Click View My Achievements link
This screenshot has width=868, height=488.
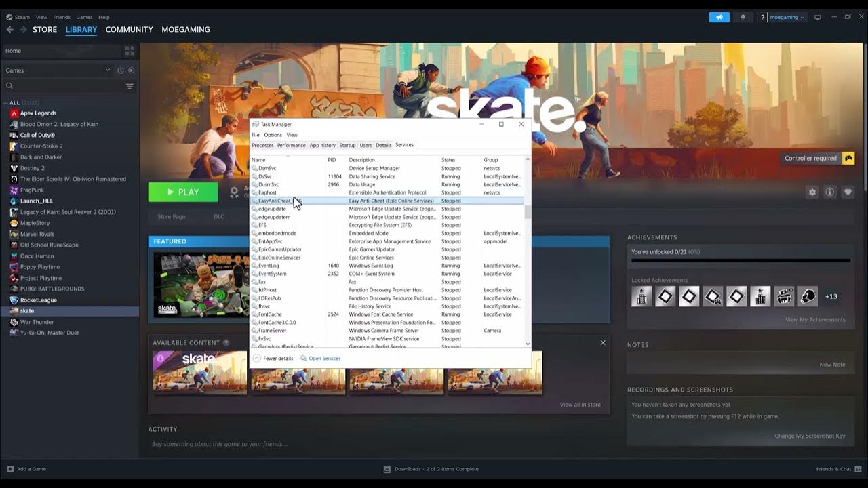pyautogui.click(x=815, y=320)
